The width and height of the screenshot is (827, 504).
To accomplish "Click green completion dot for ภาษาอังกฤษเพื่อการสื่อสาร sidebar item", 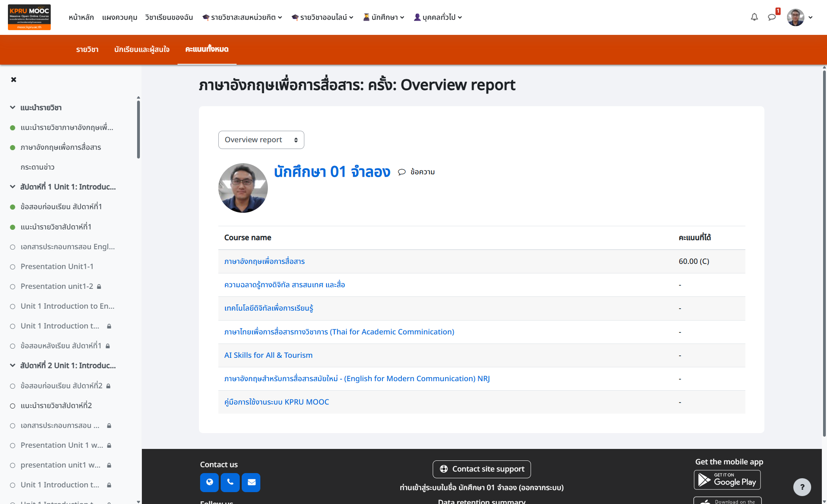I will [x=13, y=147].
